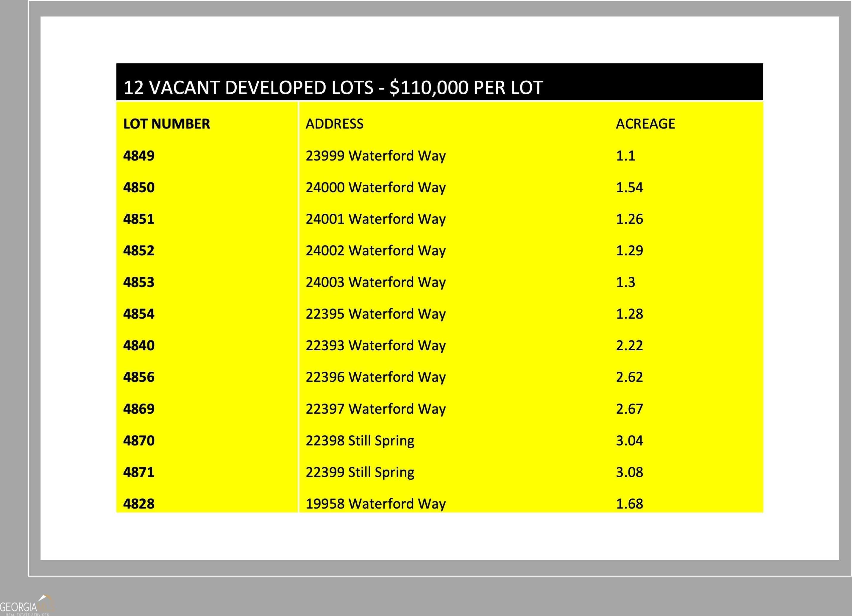Click lot number 4849

pyautogui.click(x=139, y=156)
